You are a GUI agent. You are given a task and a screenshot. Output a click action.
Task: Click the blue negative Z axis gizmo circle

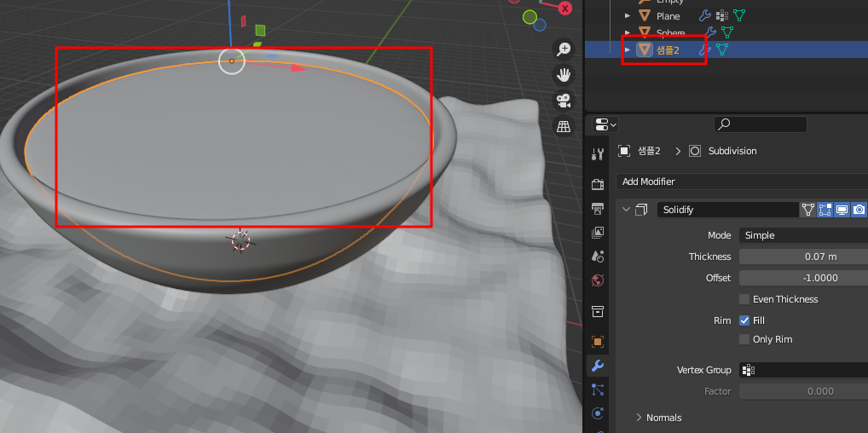540,25
